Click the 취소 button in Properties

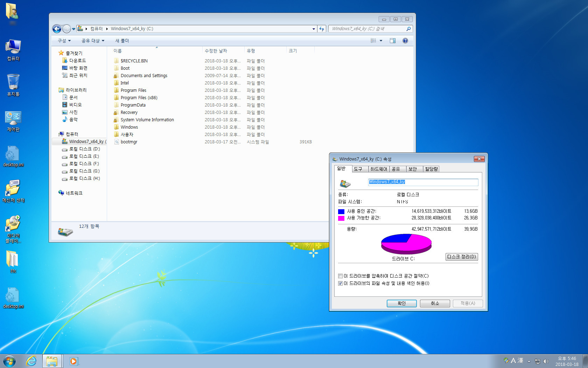[x=435, y=303]
